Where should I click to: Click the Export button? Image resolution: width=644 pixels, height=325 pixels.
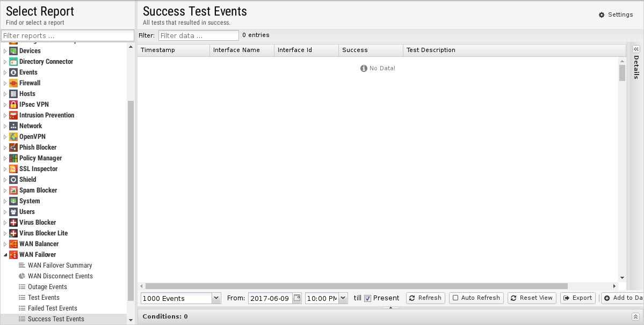point(578,298)
